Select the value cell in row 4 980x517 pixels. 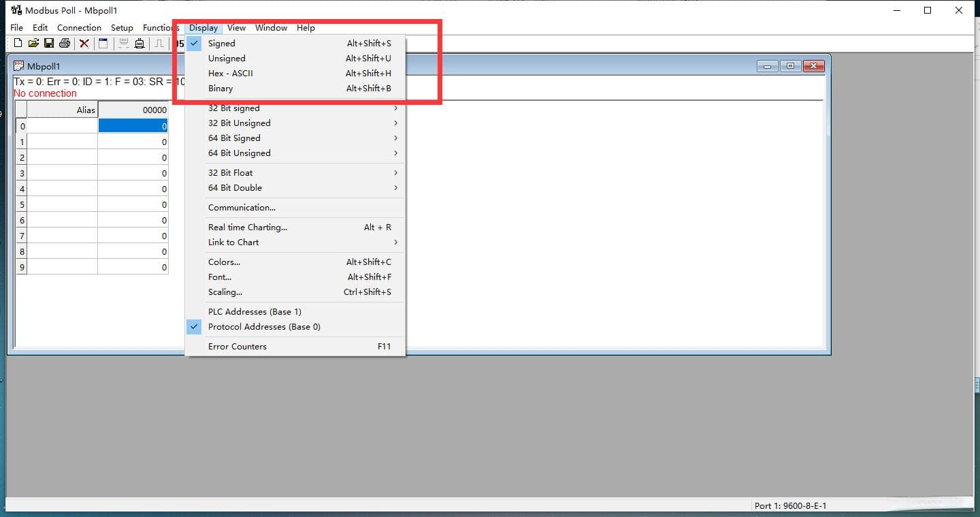click(133, 189)
